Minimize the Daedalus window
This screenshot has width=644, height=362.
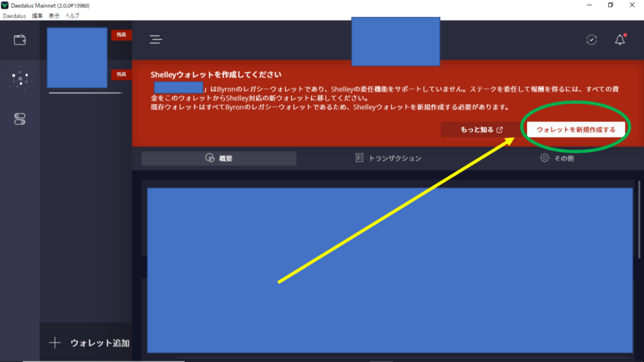coord(589,5)
